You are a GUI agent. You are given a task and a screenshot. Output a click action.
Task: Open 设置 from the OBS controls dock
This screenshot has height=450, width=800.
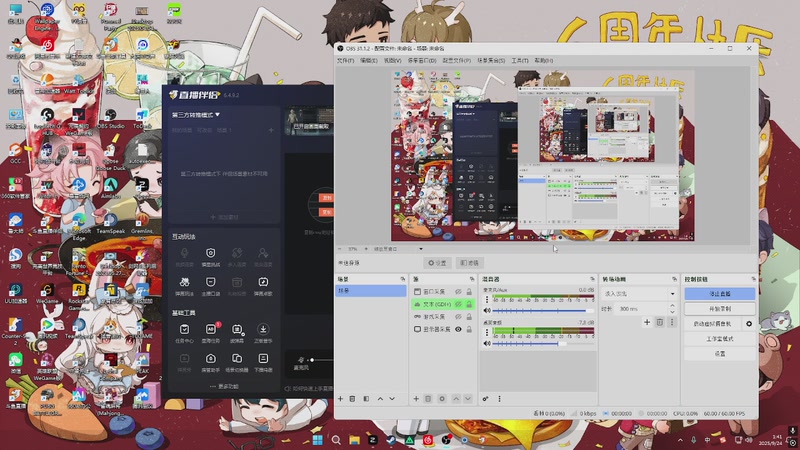(x=719, y=353)
